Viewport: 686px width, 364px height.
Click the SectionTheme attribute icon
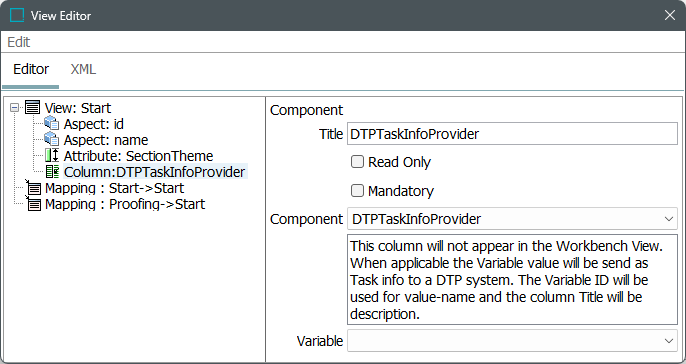(52, 156)
